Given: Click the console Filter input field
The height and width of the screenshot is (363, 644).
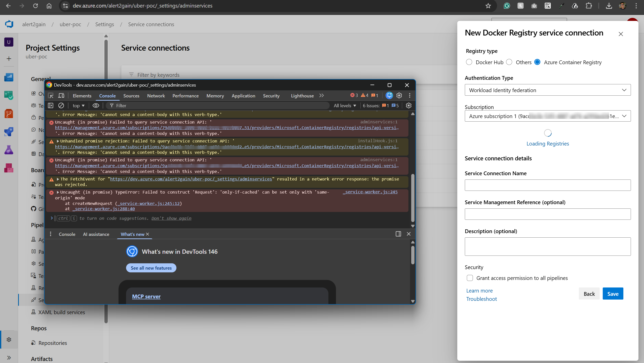Looking at the screenshot, I should click(x=218, y=106).
